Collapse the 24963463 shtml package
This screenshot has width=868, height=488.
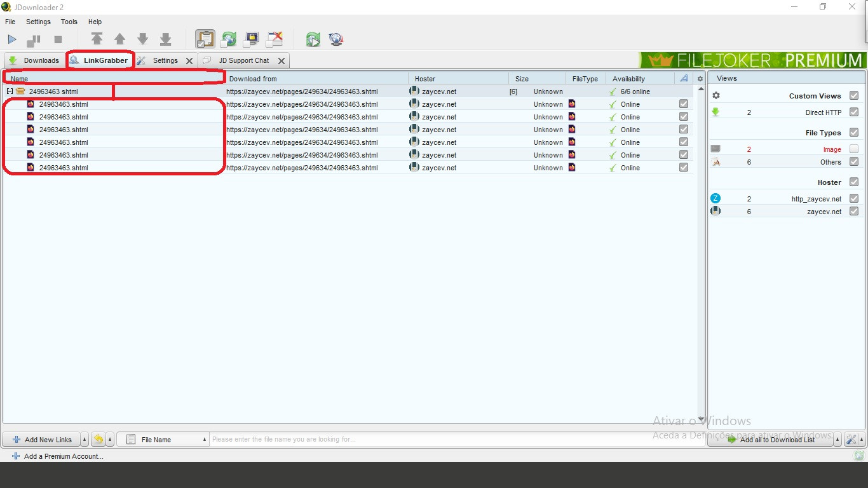[x=10, y=91]
